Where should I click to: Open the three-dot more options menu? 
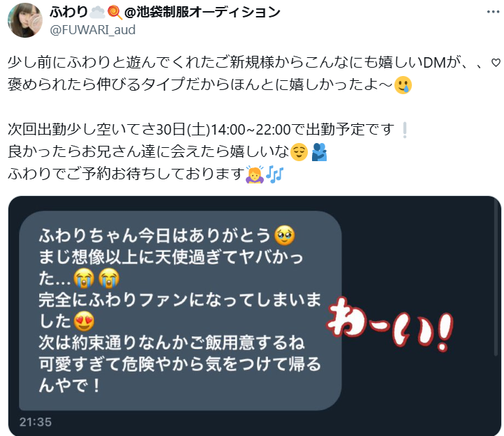pyautogui.click(x=492, y=12)
